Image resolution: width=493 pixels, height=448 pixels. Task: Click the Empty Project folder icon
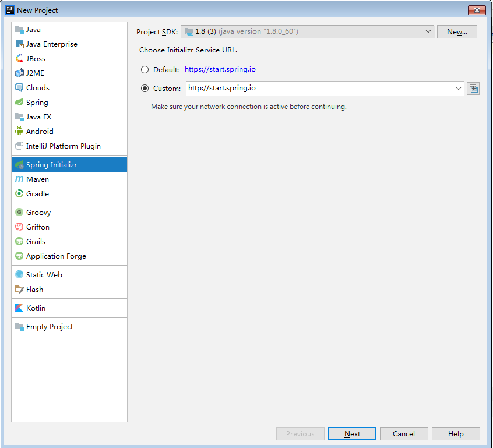click(19, 327)
